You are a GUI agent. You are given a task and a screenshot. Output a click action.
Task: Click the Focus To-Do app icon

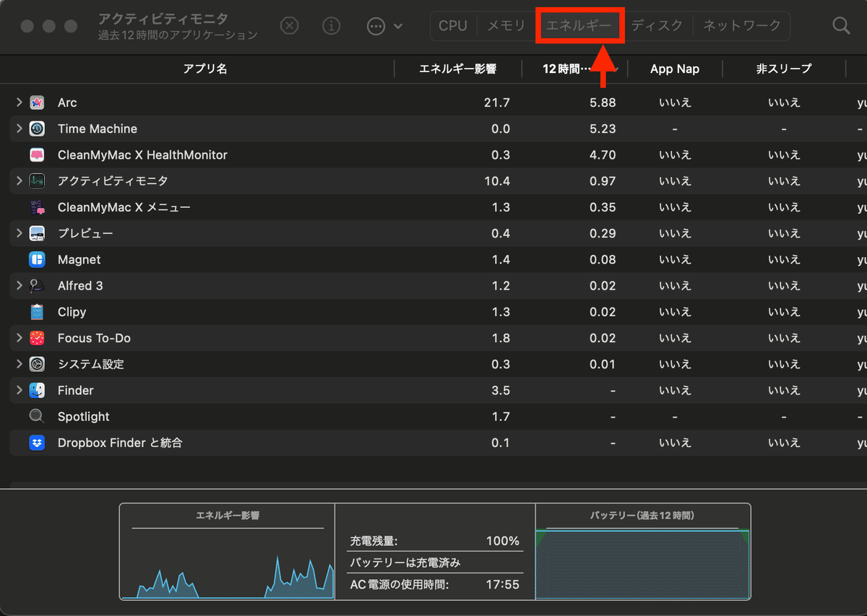38,338
